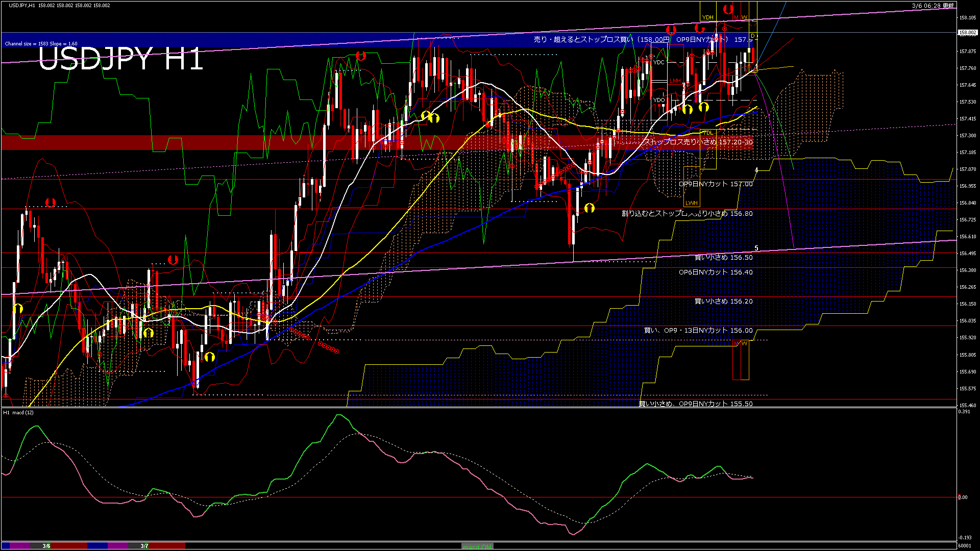Click the H1 macd (12) indicator label
This screenshot has width=980, height=551.
tap(18, 412)
